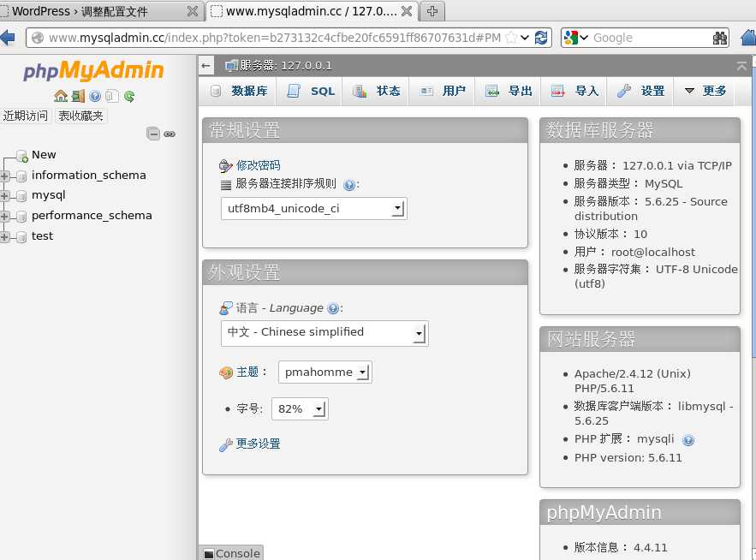Open help for server connection collation

click(x=349, y=185)
